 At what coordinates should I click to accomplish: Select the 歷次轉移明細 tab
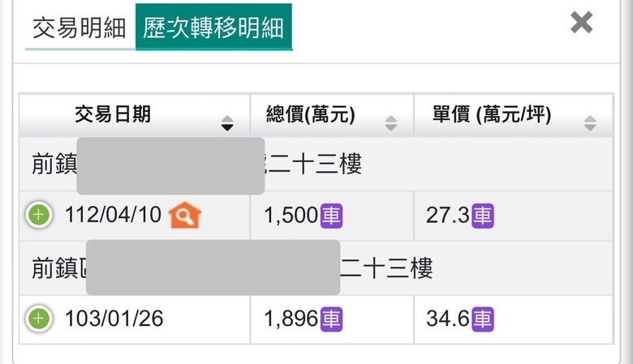pos(213,28)
